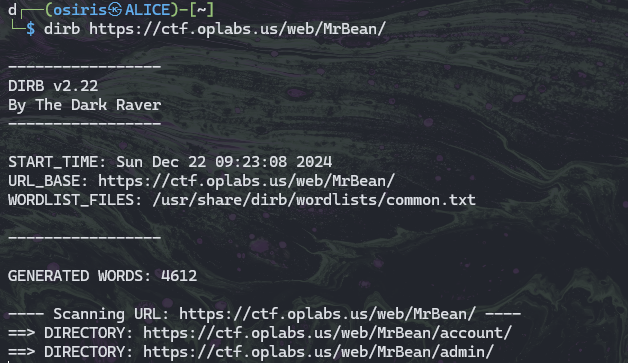Click the dirb command URL
The image size is (628, 363).
click(238, 29)
